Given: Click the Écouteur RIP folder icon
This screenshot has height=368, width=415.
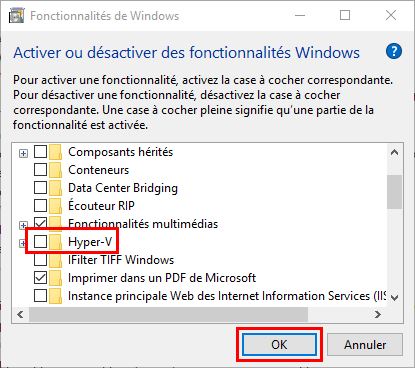Looking at the screenshot, I should click(55, 206).
